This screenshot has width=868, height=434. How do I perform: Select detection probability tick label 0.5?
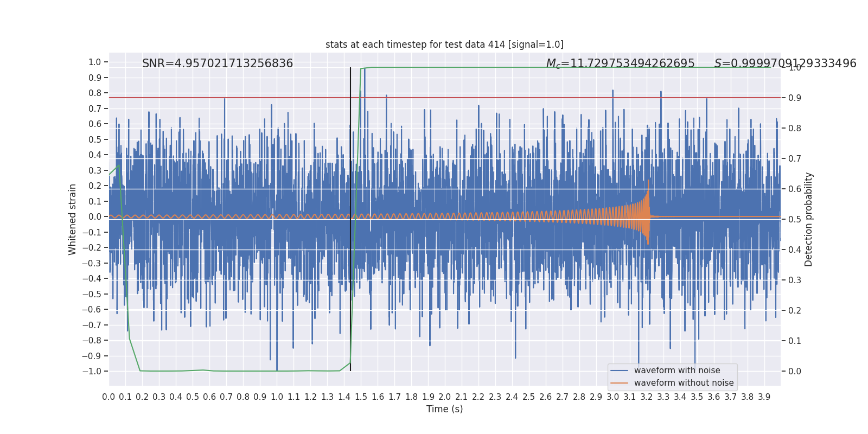(795, 220)
